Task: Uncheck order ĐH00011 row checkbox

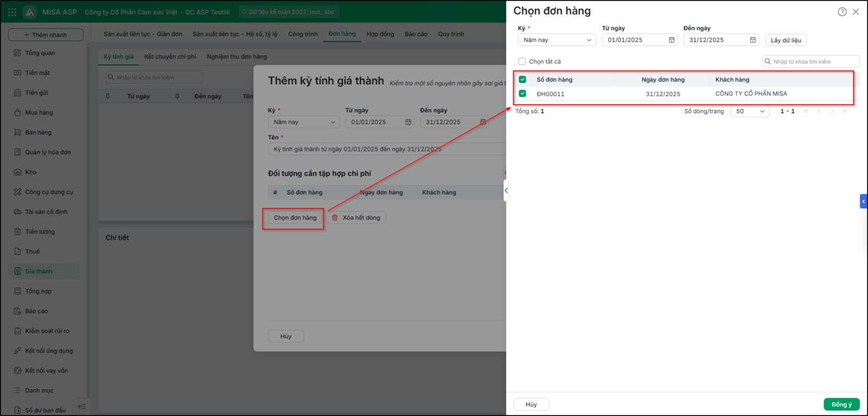Action: [x=522, y=93]
